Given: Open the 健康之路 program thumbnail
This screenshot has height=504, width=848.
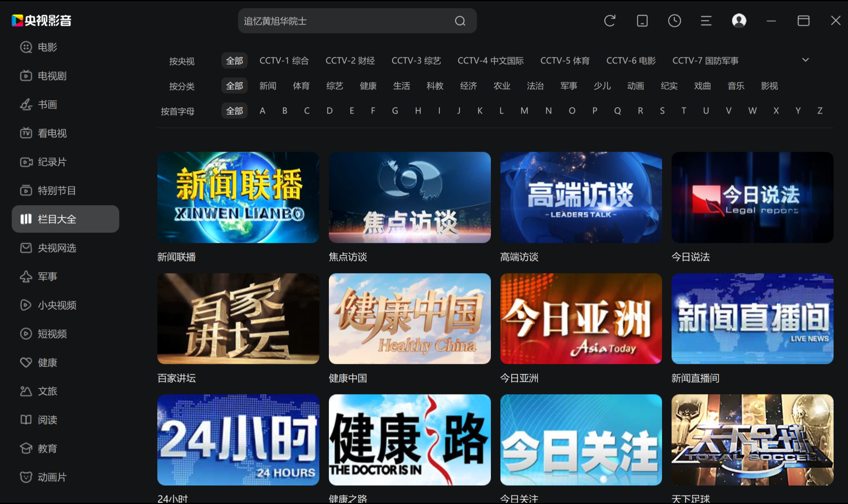Looking at the screenshot, I should [x=410, y=440].
